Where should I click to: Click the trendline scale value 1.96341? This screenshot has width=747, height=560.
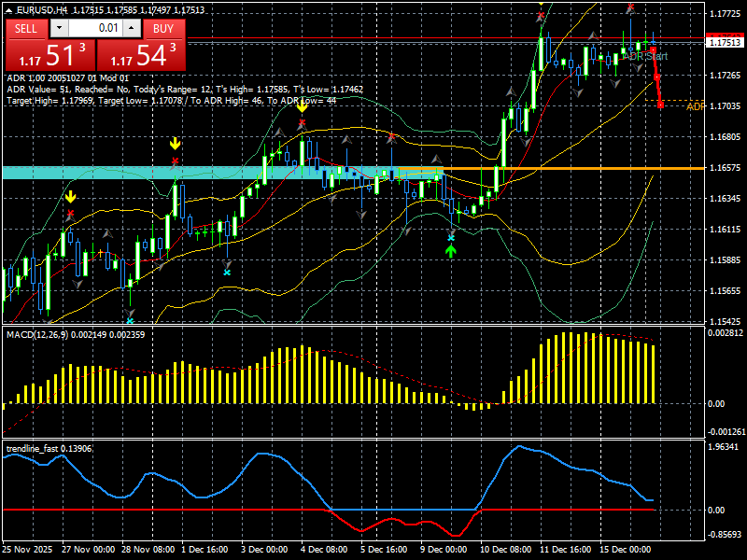(725, 447)
